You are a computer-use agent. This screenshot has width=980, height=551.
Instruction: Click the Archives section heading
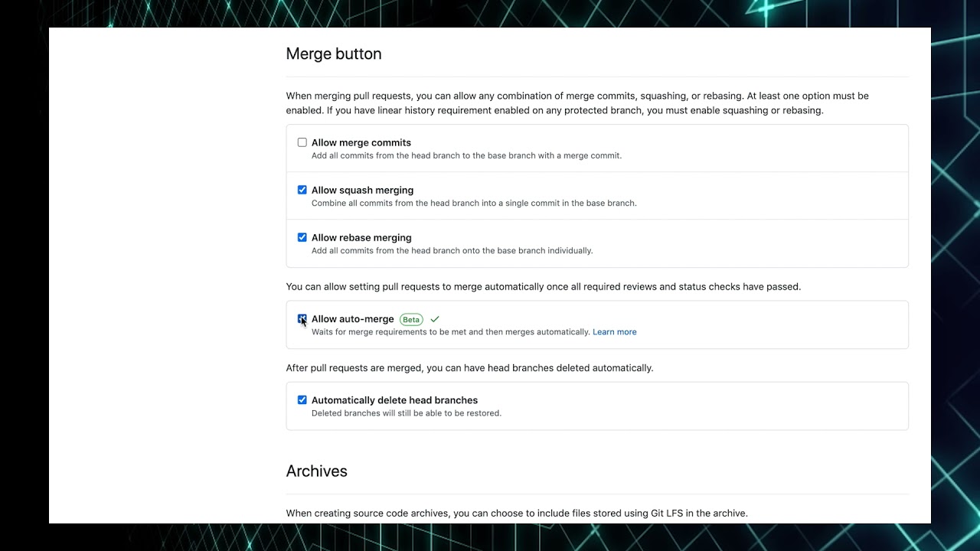317,471
